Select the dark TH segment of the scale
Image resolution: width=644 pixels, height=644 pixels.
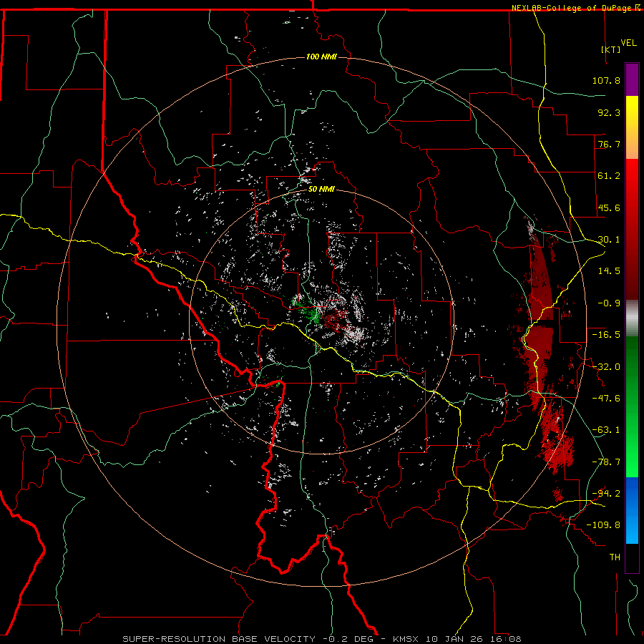tap(632, 557)
